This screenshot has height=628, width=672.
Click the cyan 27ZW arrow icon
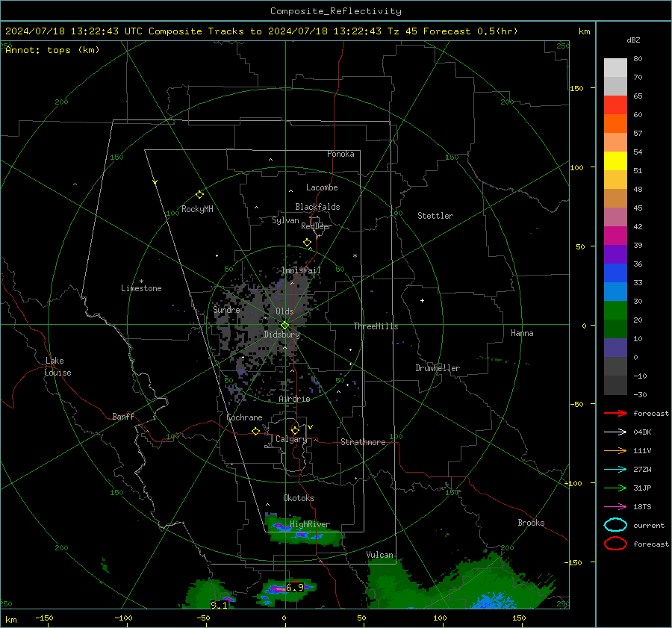click(615, 470)
